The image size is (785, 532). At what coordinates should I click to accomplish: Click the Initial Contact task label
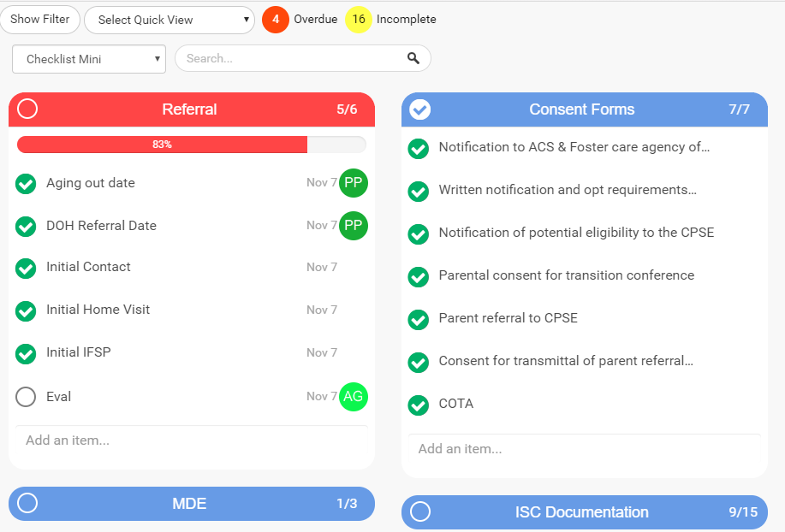tap(87, 267)
